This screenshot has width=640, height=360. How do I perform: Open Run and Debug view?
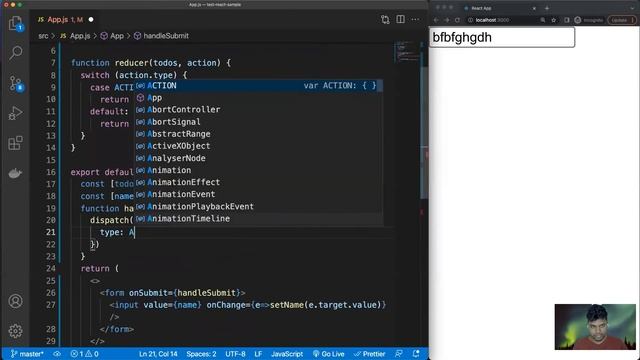(16, 113)
